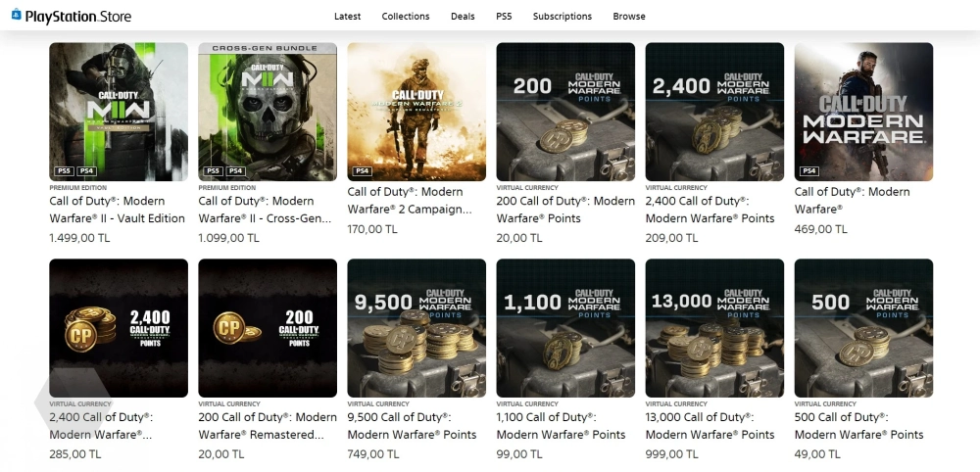This screenshot has height=472, width=980.
Task: Click the 1,100 Call of Duty Points title
Action: pyautogui.click(x=561, y=426)
